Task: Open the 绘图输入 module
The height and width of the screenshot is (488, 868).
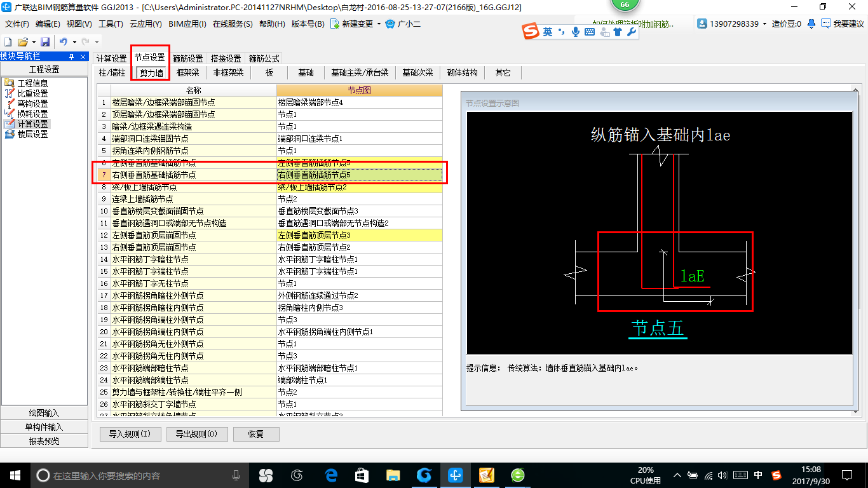Action: (44, 413)
